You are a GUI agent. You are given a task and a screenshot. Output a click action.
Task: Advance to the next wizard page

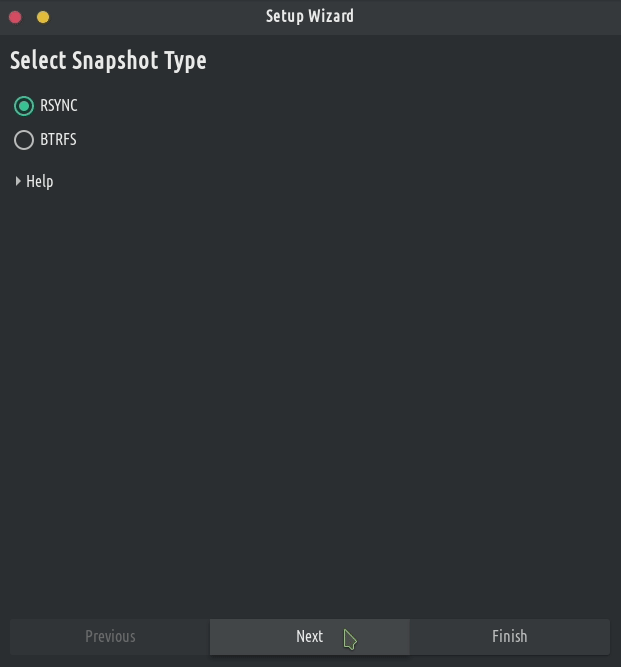[x=309, y=636]
